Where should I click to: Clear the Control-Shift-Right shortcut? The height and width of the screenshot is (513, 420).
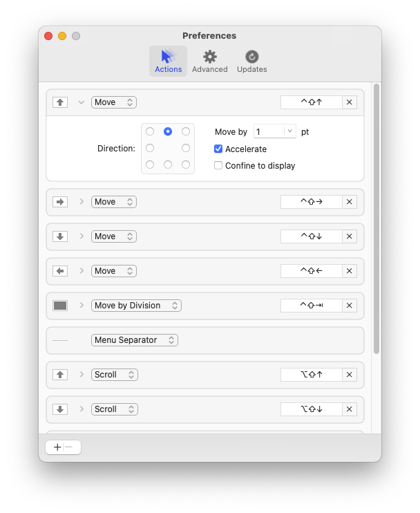pyautogui.click(x=349, y=202)
